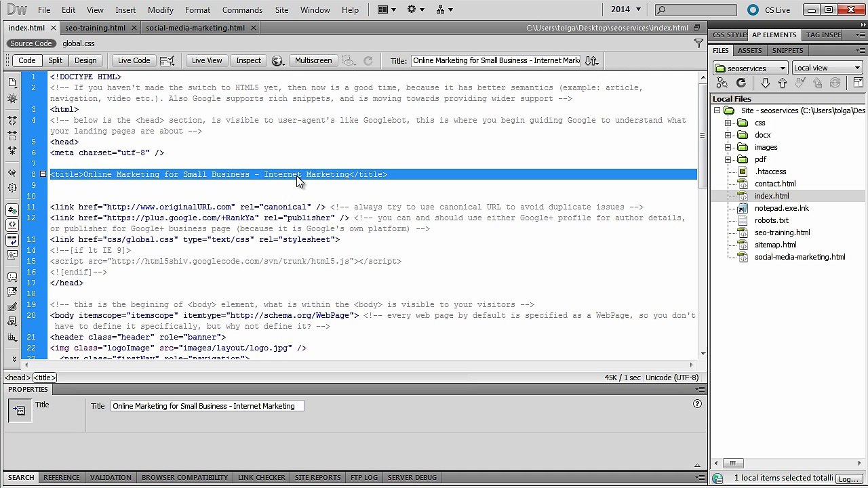This screenshot has height=488, width=868.
Task: Open Extend Dreamweaver gear dropdown
Action: click(x=414, y=9)
